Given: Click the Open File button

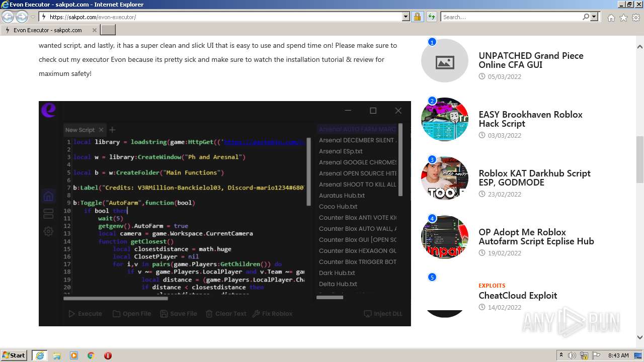Looking at the screenshot, I should [x=132, y=314].
